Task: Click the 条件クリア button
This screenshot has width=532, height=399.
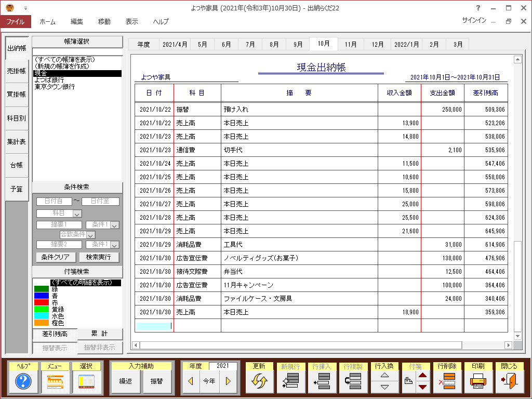Action: 56,257
